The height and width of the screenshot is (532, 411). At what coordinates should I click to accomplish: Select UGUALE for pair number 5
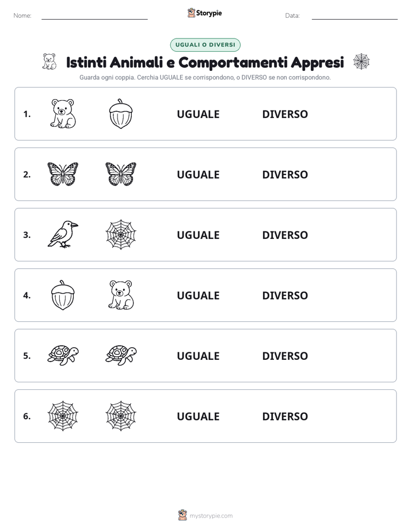click(x=198, y=356)
